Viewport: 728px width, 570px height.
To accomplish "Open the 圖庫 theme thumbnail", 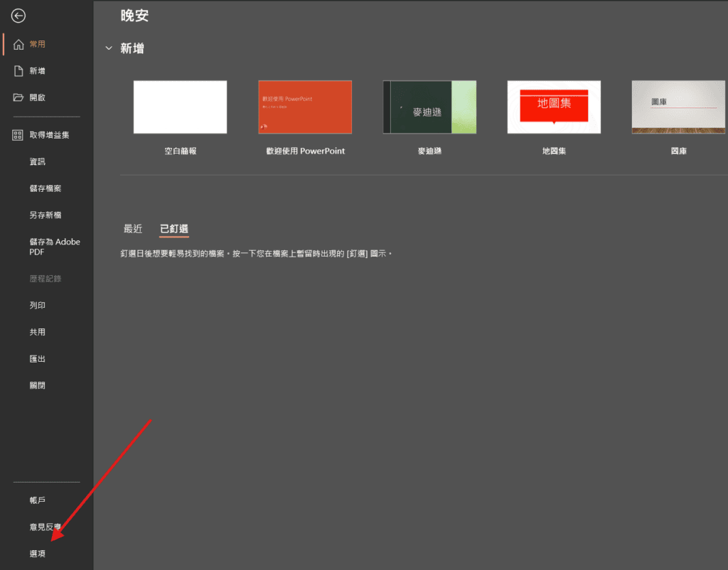I will click(x=678, y=107).
